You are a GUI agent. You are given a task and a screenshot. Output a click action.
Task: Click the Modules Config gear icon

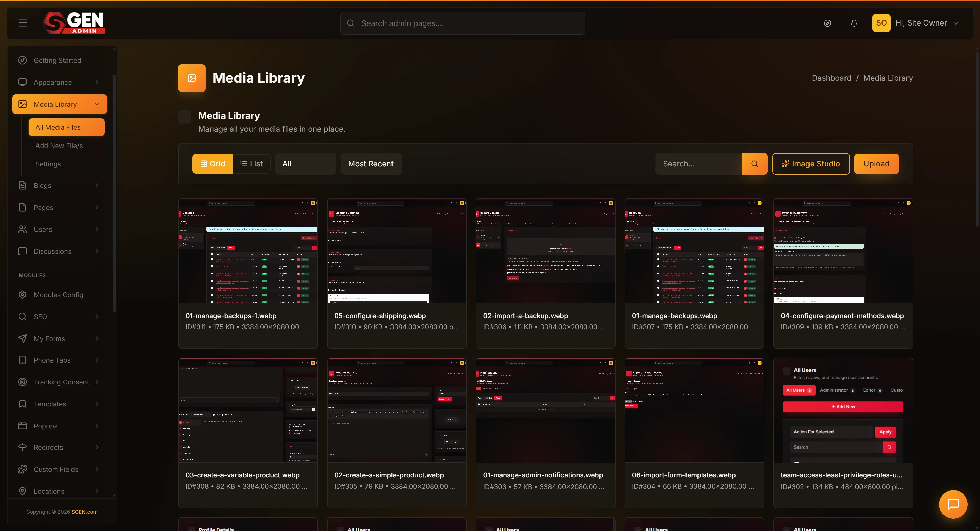[22, 295]
